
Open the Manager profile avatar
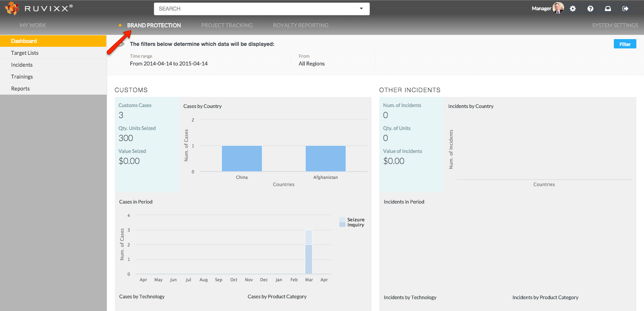point(558,8)
